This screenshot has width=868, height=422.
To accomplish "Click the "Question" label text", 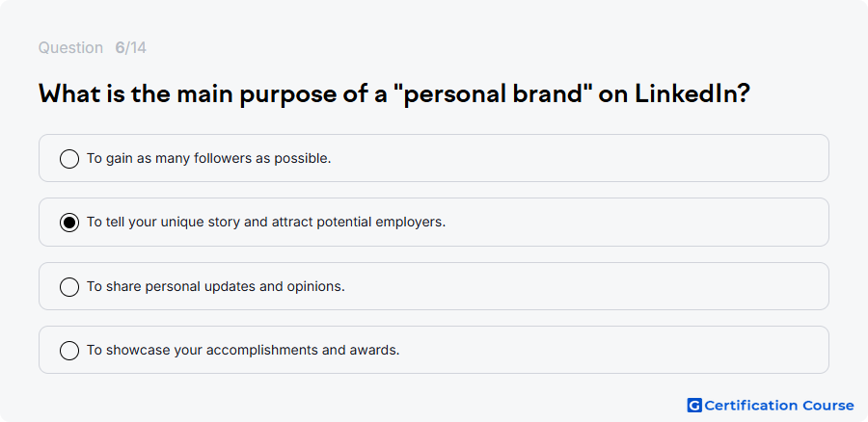I will coord(70,47).
